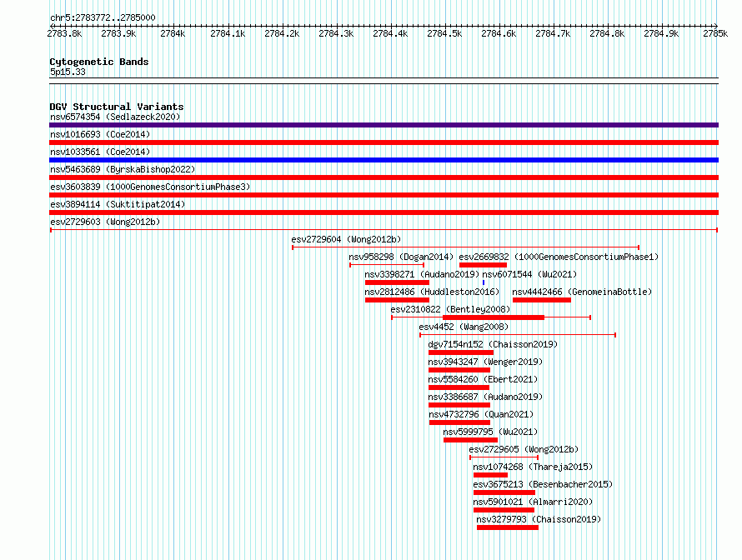Click the 2784k ruler tick label
Image resolution: width=742 pixels, height=560 pixels.
pos(173,33)
